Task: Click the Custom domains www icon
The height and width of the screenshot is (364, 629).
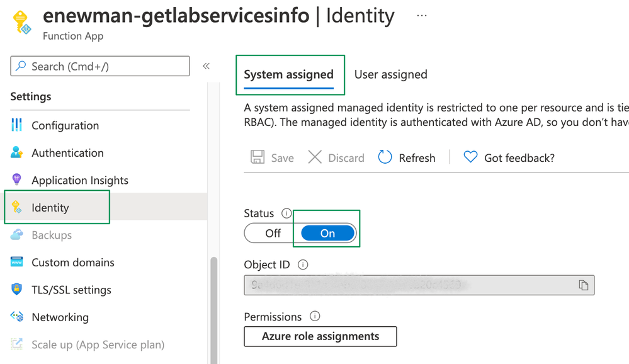Action: [17, 262]
